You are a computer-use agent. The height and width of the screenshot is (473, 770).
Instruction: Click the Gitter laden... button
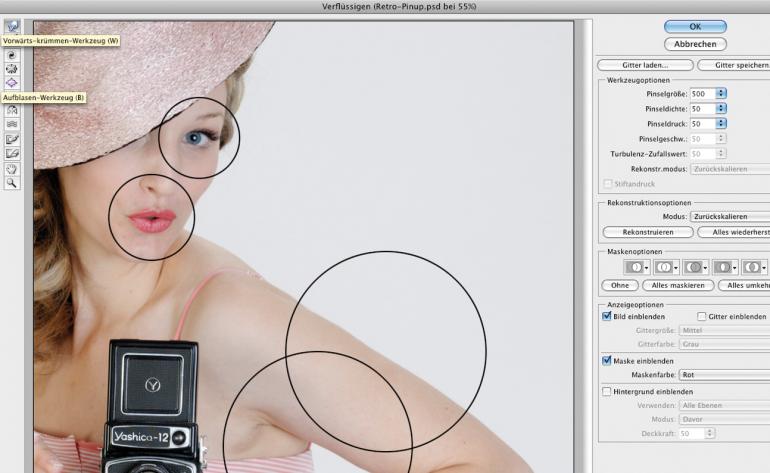click(x=645, y=65)
